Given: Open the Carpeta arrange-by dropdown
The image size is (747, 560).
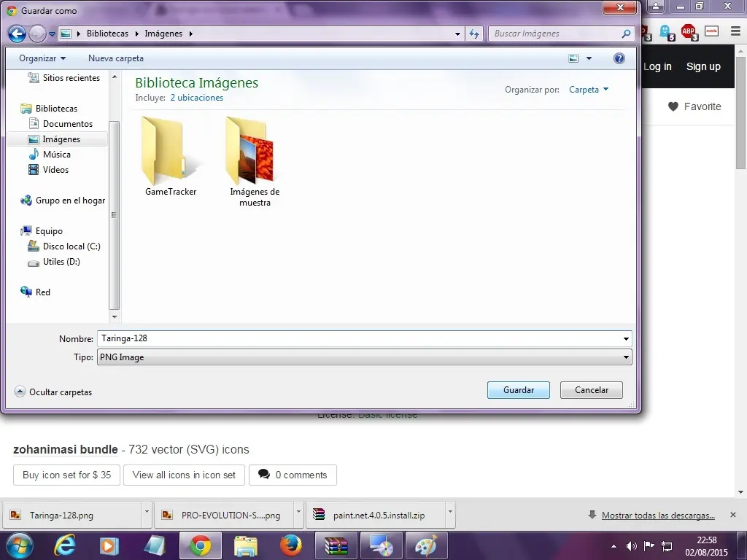Looking at the screenshot, I should 589,90.
